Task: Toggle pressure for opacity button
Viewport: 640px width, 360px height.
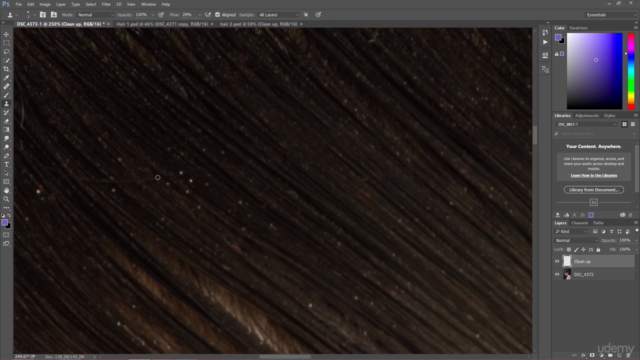Action: [x=161, y=15]
